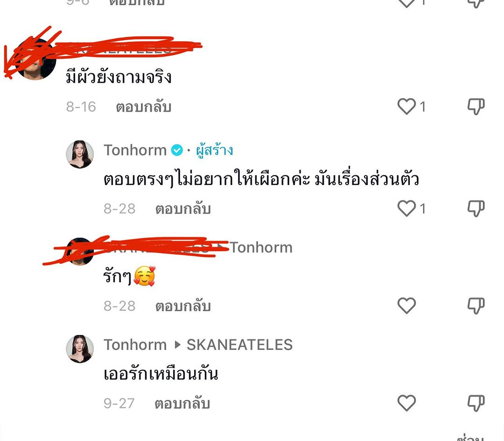Open Tonhorm's avatar beside the "ตอบตรงๆ" reply
This screenshot has width=504, height=441.
80,154
